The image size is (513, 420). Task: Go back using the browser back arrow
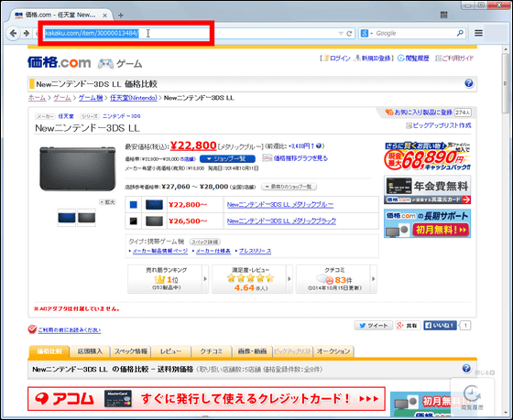pos(13,33)
